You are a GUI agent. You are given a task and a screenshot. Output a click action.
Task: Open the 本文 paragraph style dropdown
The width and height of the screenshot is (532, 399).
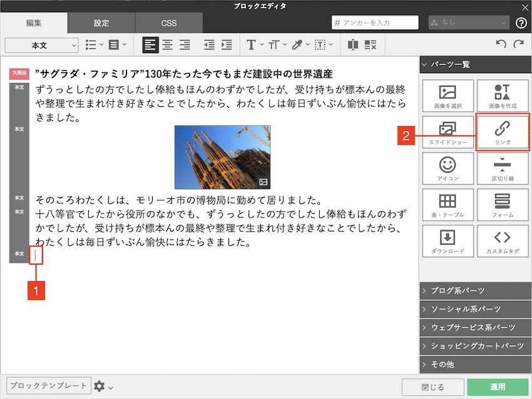[x=41, y=45]
